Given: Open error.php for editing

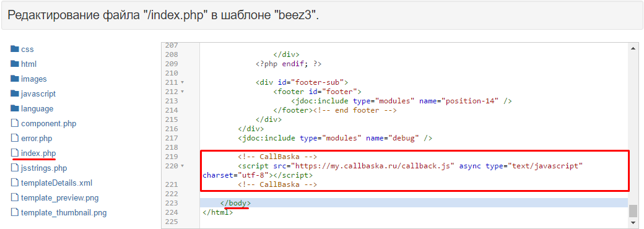Looking at the screenshot, I should coord(37,138).
